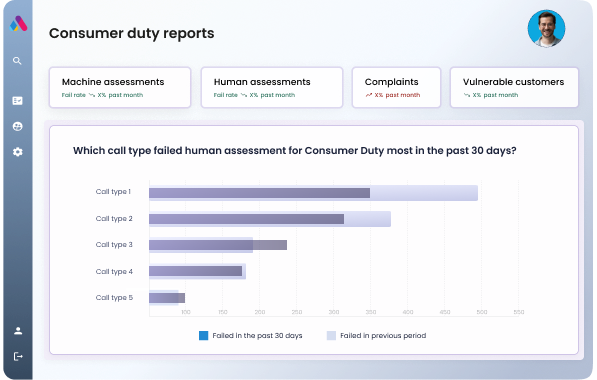Click the Call type 1 axis label
Viewport: 597px width, 380px height.
tap(113, 192)
